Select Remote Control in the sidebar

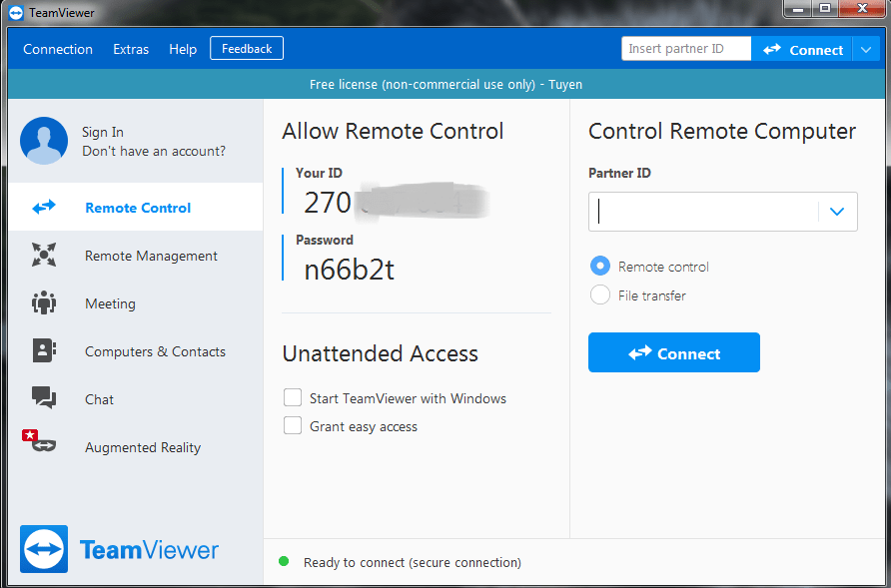(x=135, y=207)
